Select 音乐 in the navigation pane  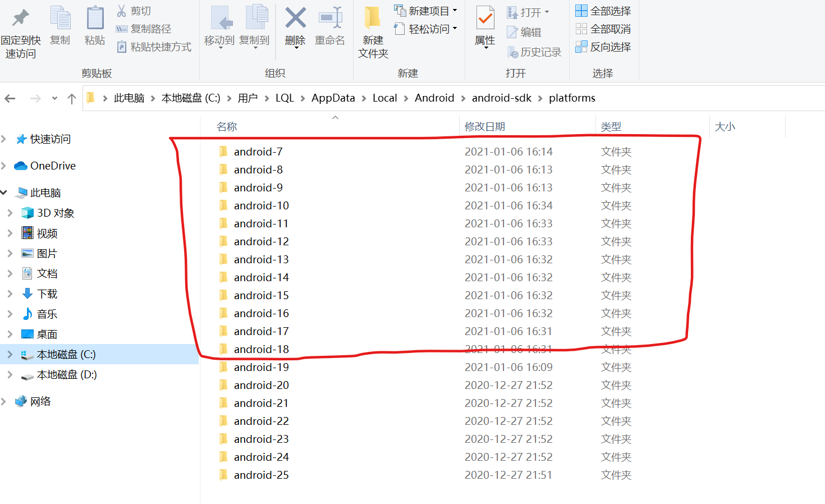coord(47,314)
